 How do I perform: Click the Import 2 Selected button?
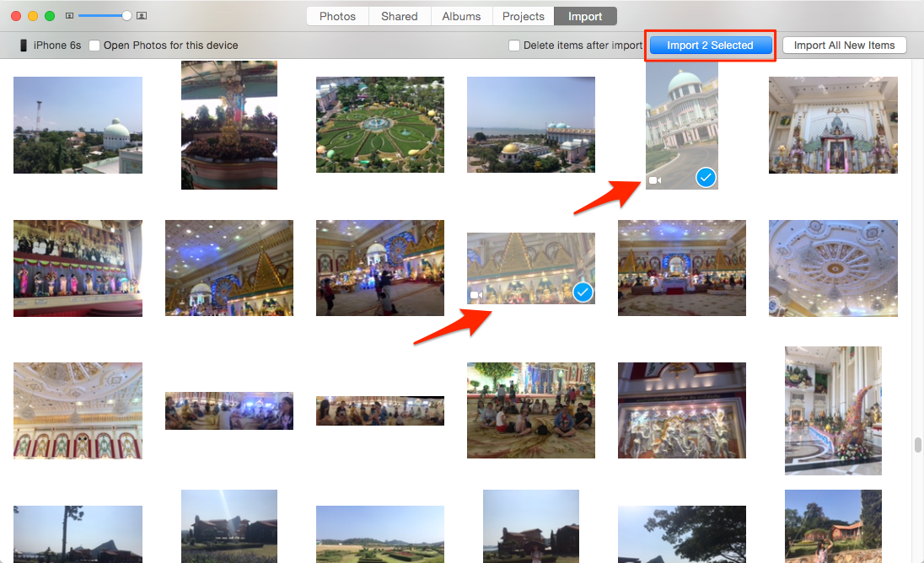point(710,46)
